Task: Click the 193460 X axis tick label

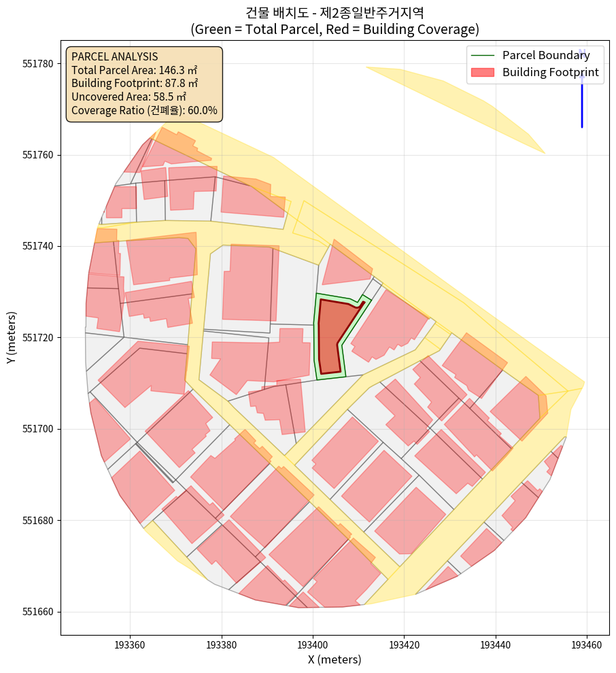Action: [586, 644]
